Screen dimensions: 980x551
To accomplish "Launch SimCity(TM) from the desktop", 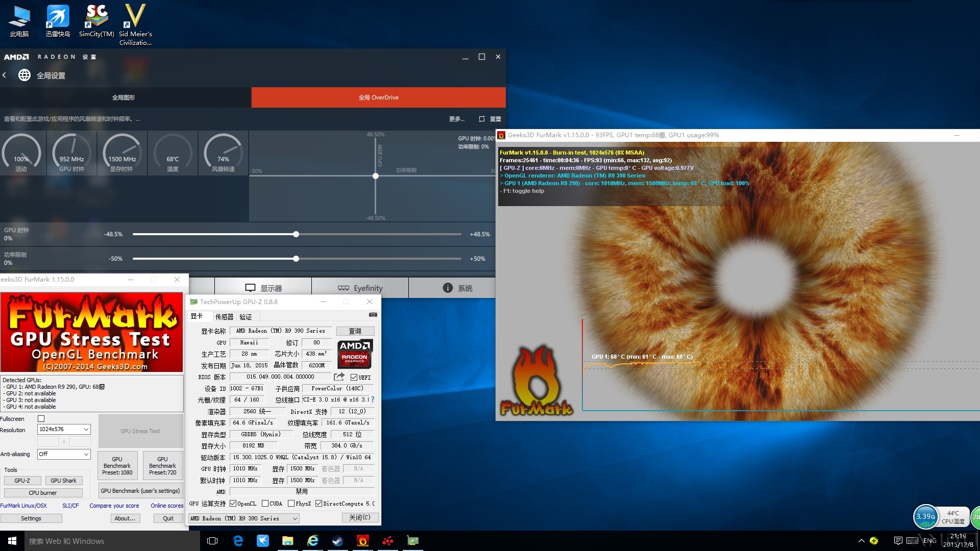I will (x=96, y=21).
